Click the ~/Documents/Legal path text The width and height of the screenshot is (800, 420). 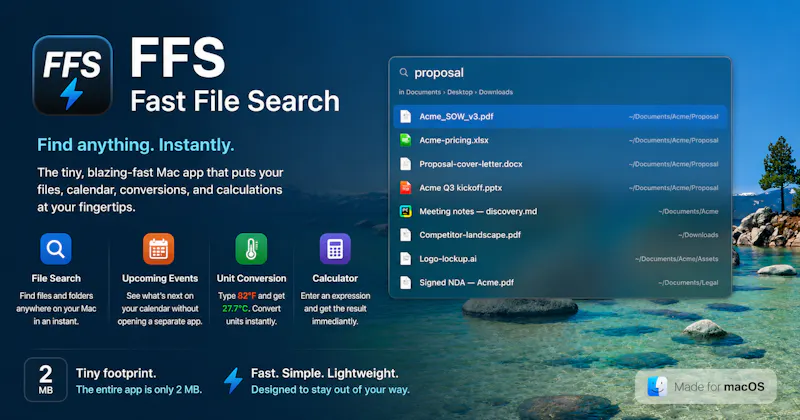click(x=688, y=282)
